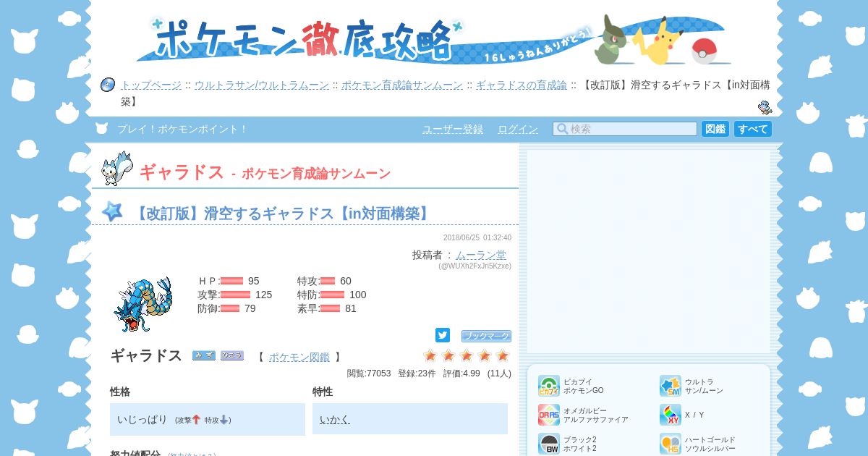Click the advertisement area in sidebar
Screen dimensions: 868x456
pyautogui.click(x=649, y=251)
